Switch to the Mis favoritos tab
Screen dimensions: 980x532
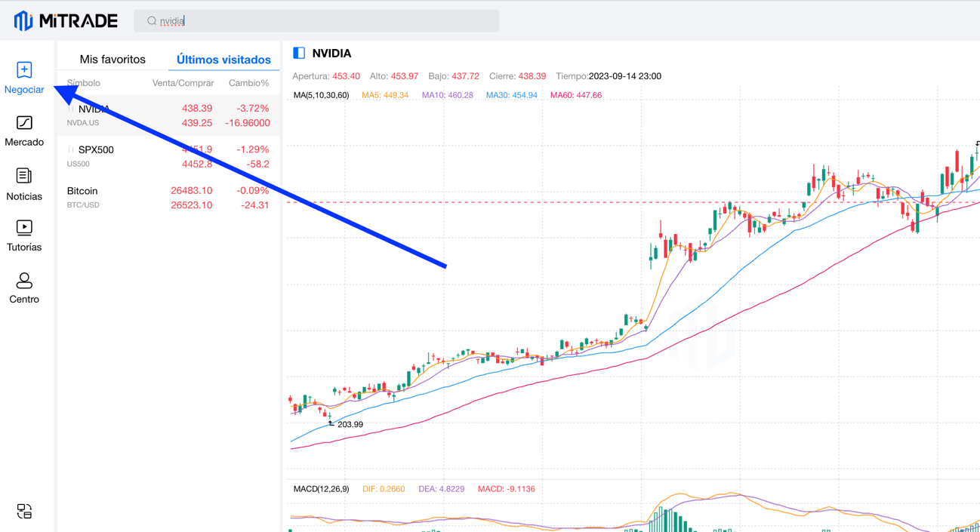[x=112, y=59]
